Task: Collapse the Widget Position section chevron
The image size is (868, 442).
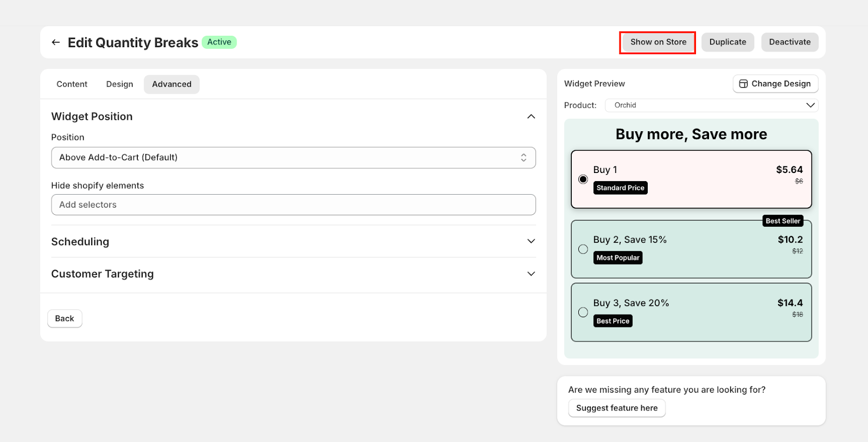Action: click(x=531, y=117)
